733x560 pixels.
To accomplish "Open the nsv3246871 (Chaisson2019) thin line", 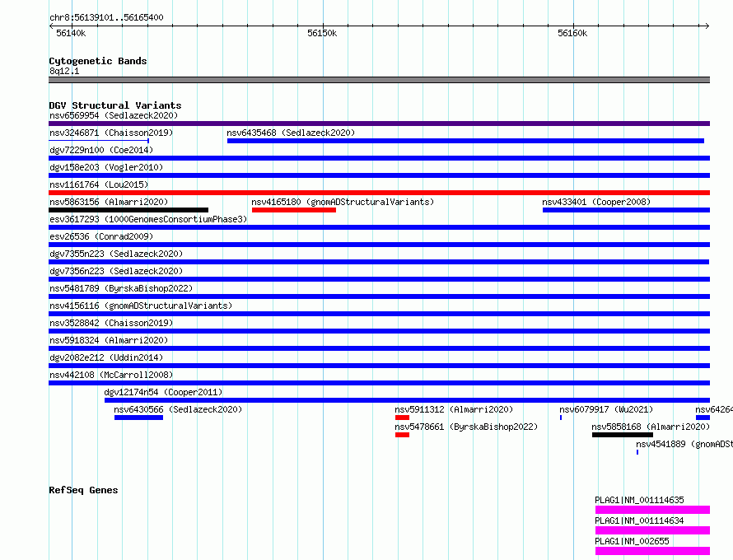I will tap(99, 141).
